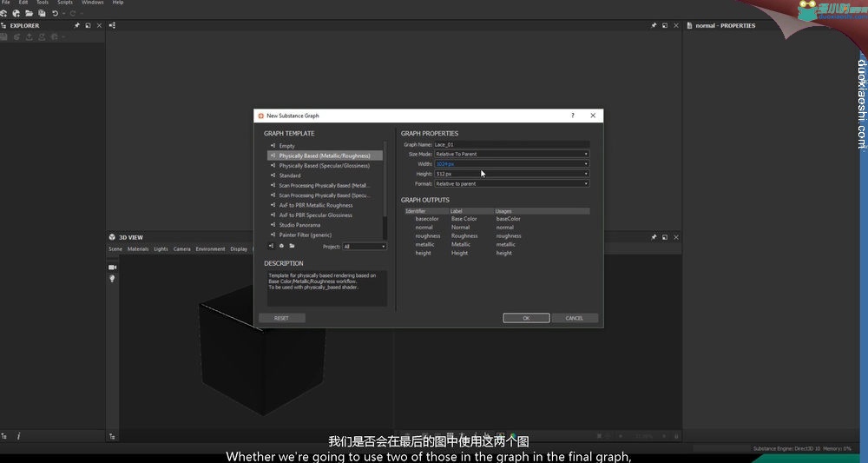Click the camera-style filter icon below template list
This screenshot has width=868, height=463.
point(281,246)
